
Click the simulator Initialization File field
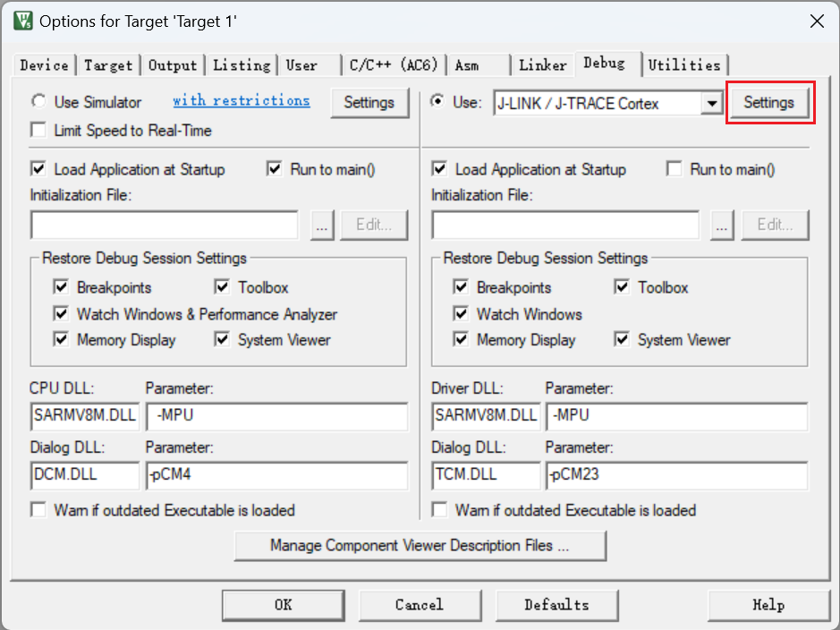coord(165,225)
